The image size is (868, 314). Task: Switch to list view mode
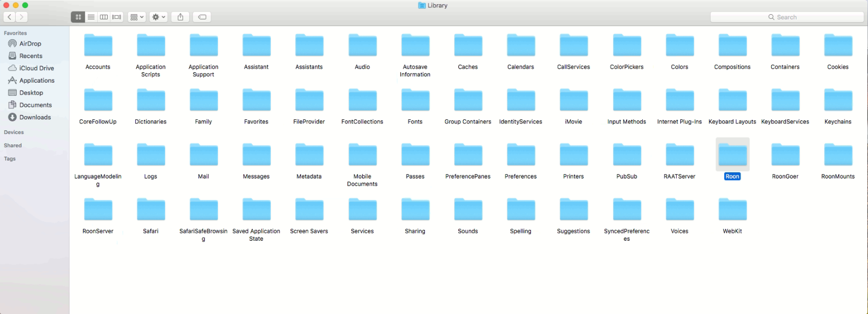[91, 17]
